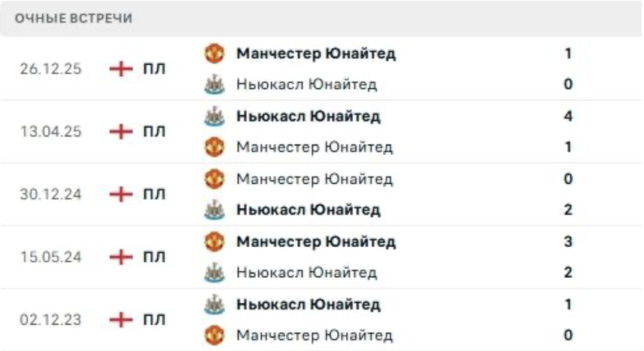
Task: Click England flag next to 26.12.25
Action: pos(120,69)
